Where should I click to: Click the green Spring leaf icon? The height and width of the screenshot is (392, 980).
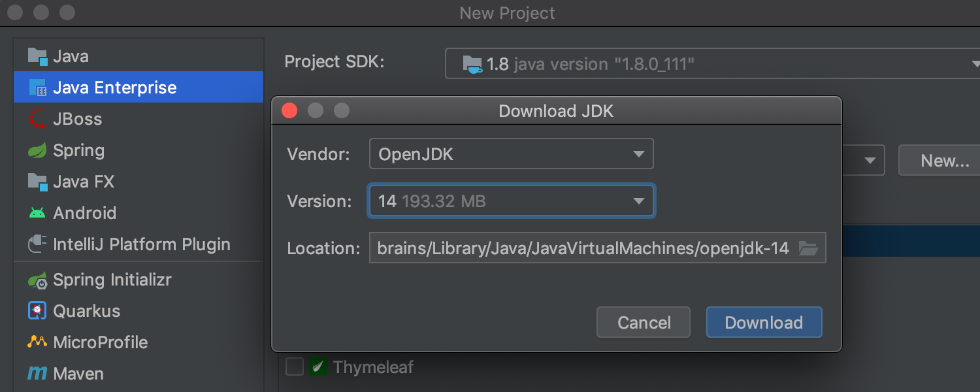(37, 150)
